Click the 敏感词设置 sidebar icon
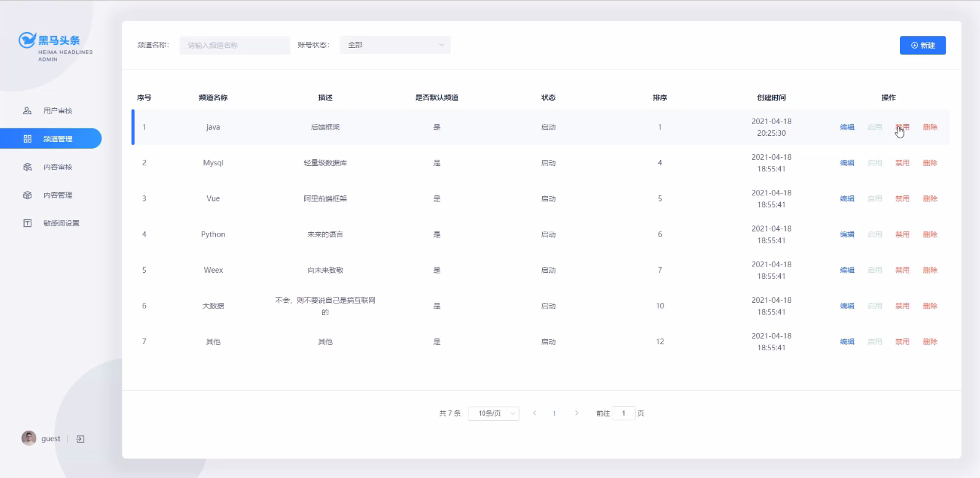The width and height of the screenshot is (980, 478). tap(28, 223)
